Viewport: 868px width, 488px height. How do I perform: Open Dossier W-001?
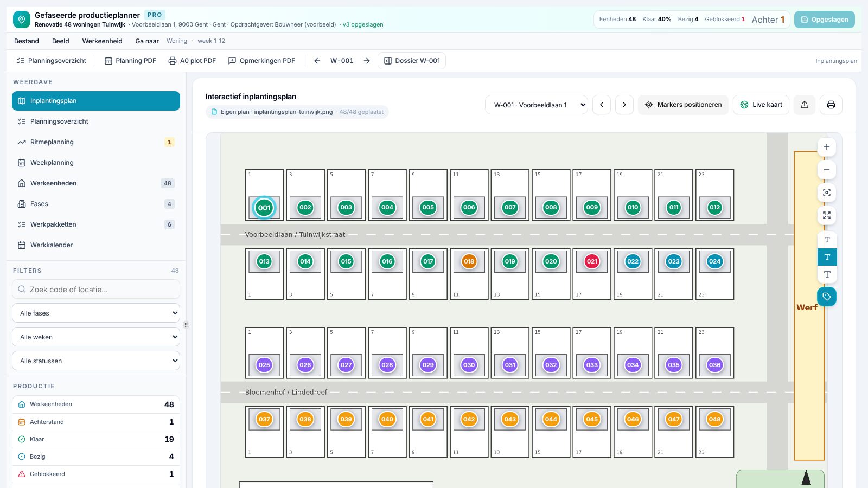click(412, 61)
